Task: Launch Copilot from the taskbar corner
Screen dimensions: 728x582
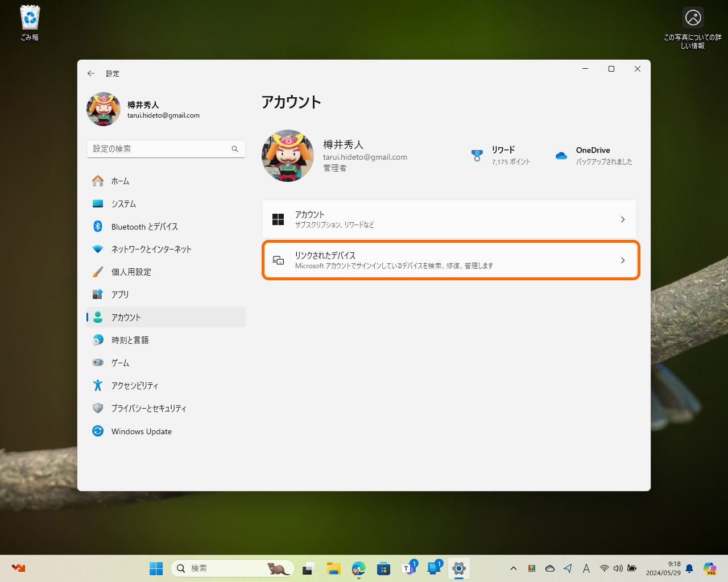Action: point(710,568)
